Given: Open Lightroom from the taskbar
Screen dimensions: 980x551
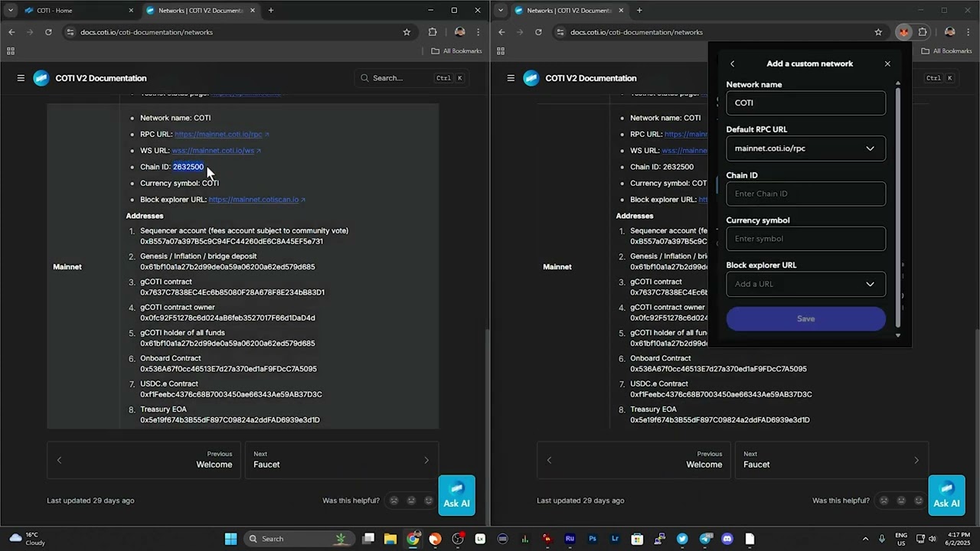Looking at the screenshot, I should [615, 539].
